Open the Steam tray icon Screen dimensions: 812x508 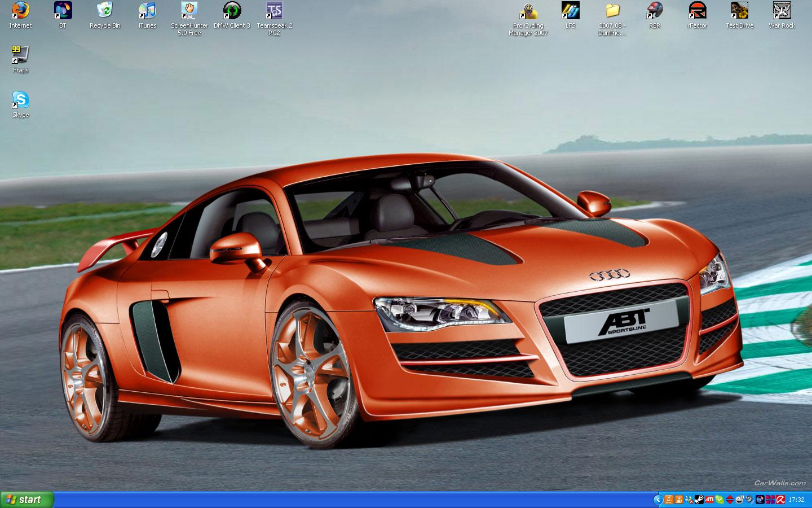click(699, 500)
